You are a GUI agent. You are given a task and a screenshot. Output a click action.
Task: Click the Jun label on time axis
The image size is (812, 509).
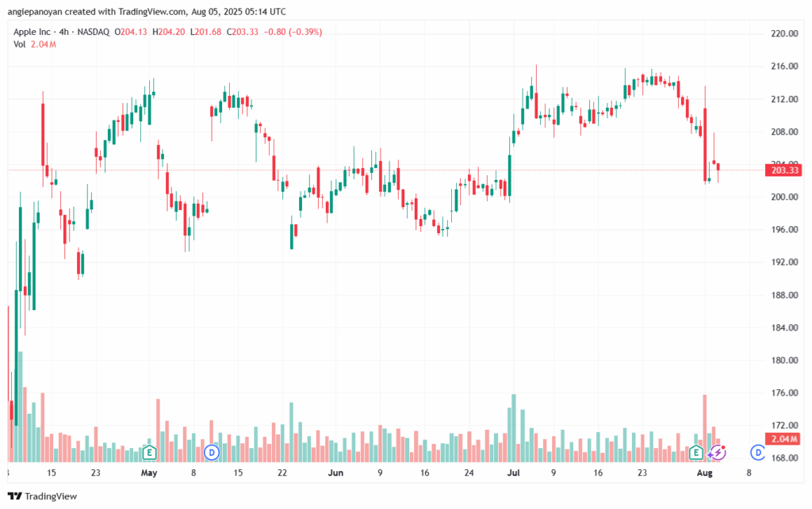335,473
